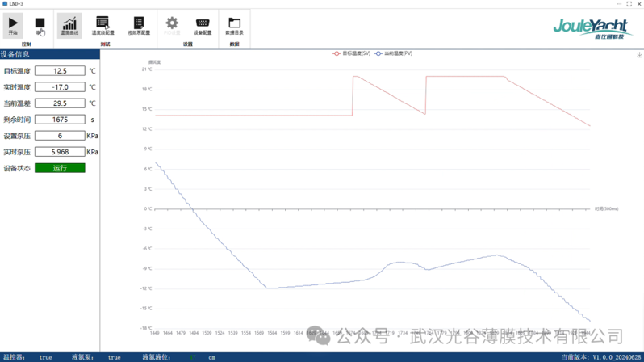Click the Start (开始) play icon

(13, 25)
